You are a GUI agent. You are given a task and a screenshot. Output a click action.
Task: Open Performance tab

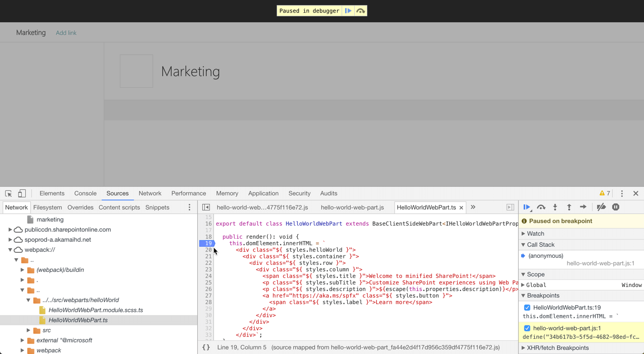[x=189, y=193]
